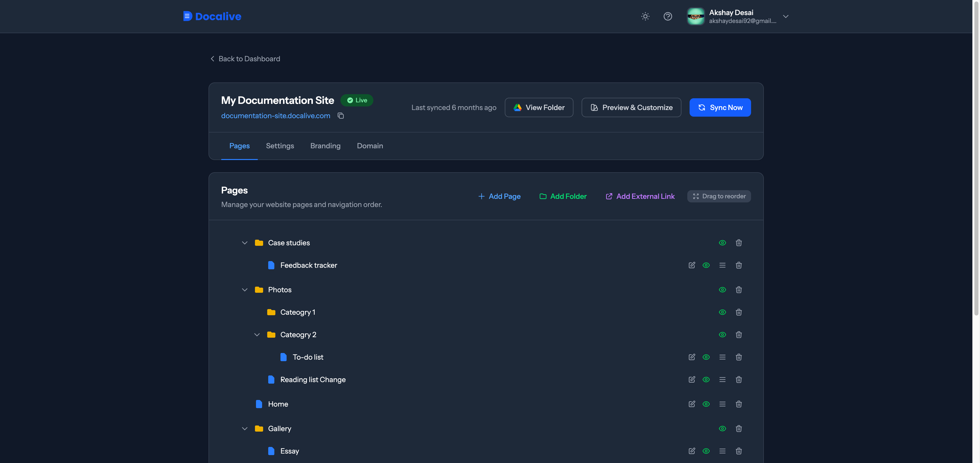Screen dimensions: 980x463
Task: Edit the Essay page
Action: click(692, 451)
